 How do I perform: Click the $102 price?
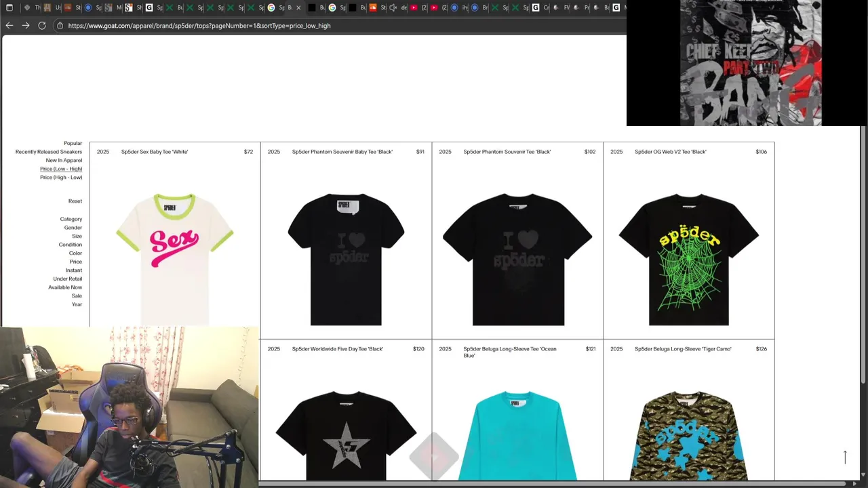click(x=590, y=152)
